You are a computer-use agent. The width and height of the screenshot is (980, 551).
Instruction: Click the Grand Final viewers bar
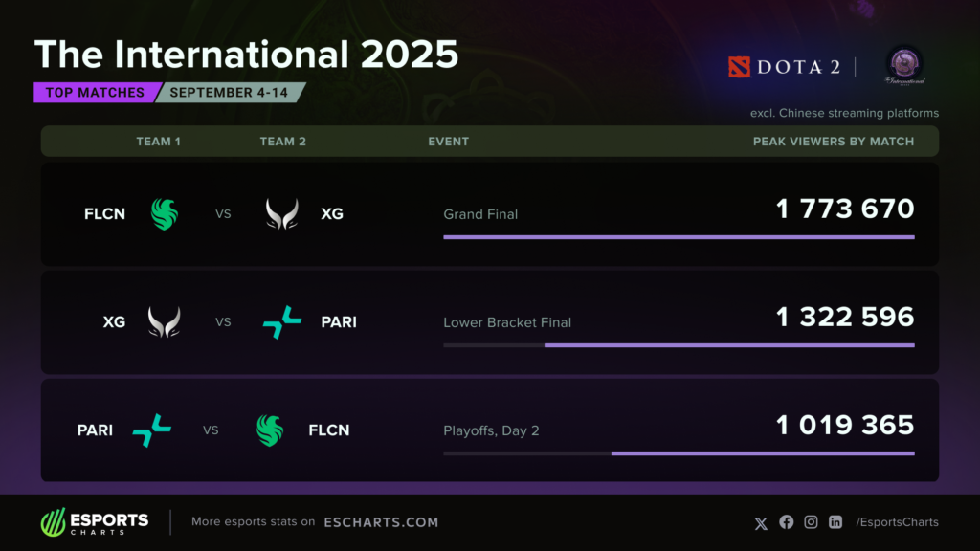[679, 237]
